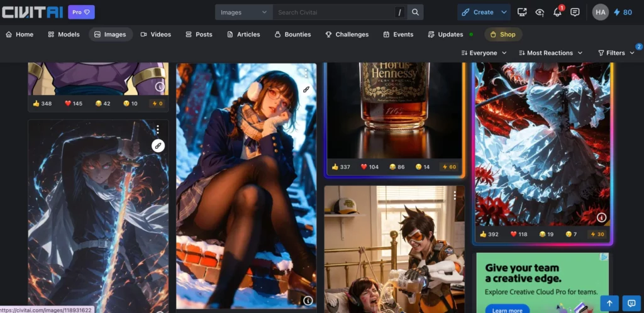Open the Tracer bedroom image
Image resolution: width=644 pixels, height=313 pixels.
click(x=394, y=250)
